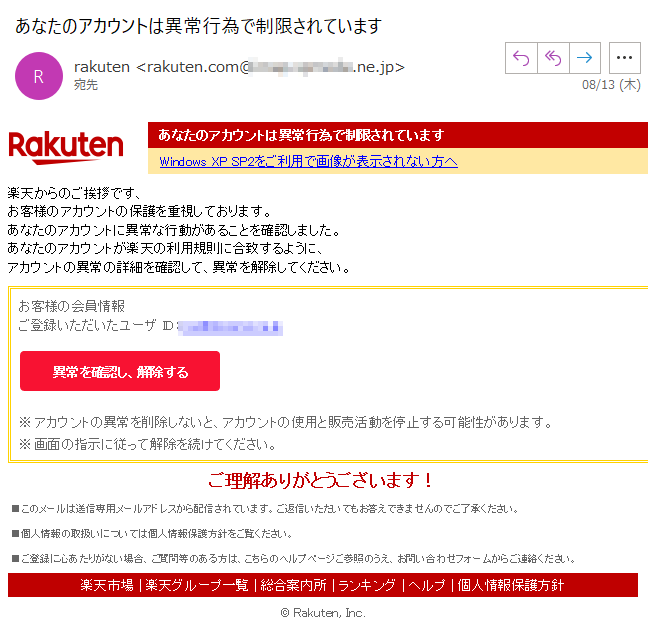Click the ご理解ありがとうございます！ red text

tap(320, 480)
